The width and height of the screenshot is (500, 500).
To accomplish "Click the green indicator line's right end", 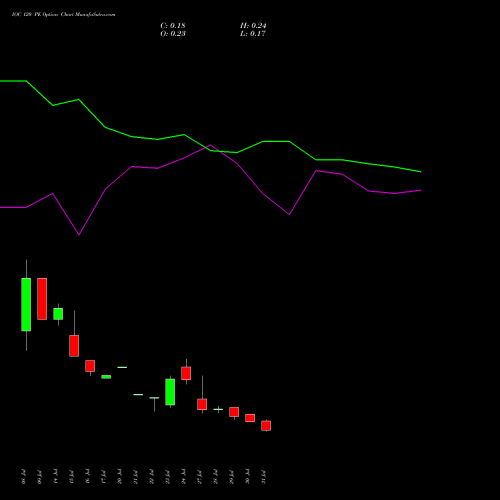I will [x=420, y=172].
